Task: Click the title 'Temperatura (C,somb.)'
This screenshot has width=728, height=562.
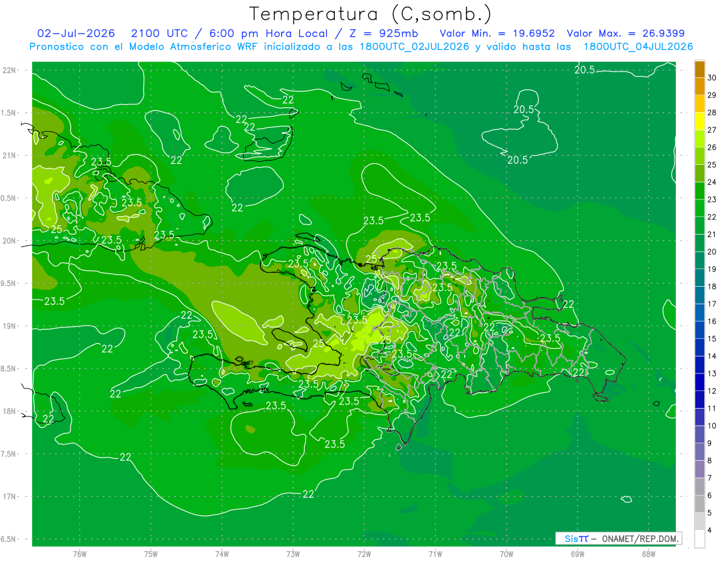Action: click(371, 14)
